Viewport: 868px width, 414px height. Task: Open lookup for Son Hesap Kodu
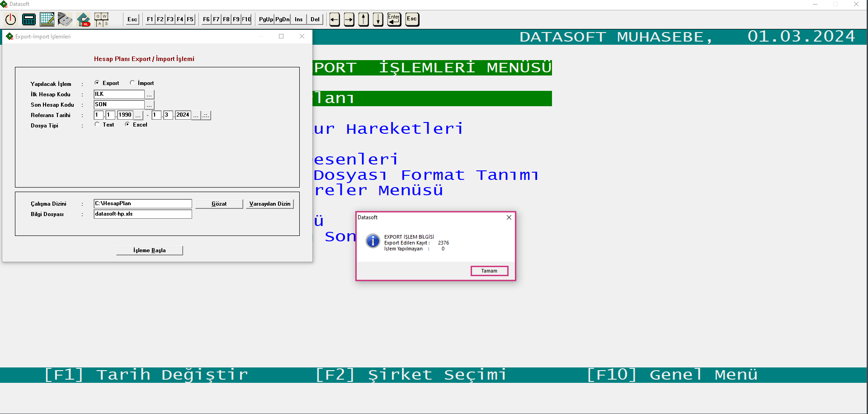pos(150,105)
